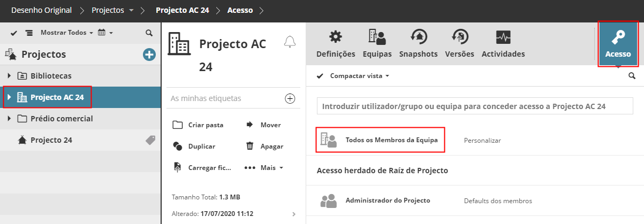
Task: Expand details arrow next to Alterado date
Action: click(293, 214)
